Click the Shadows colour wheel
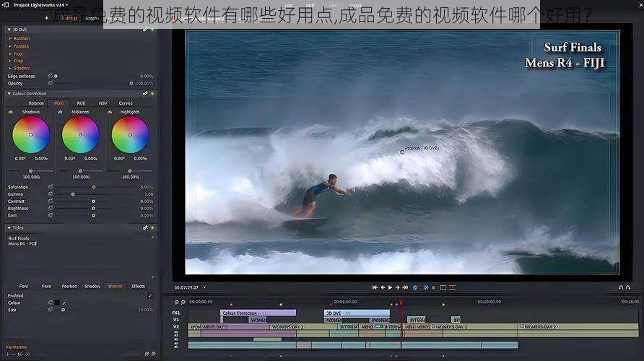 (31, 135)
